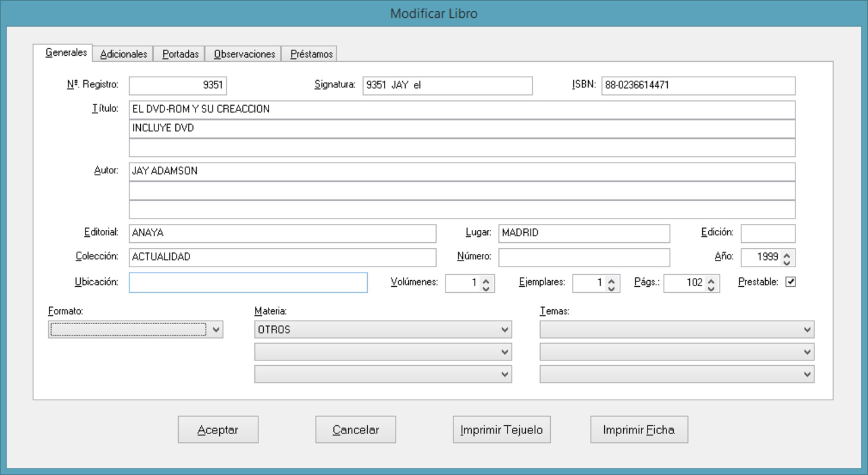Click the third empty Título line
The image size is (868, 475).
(x=462, y=148)
